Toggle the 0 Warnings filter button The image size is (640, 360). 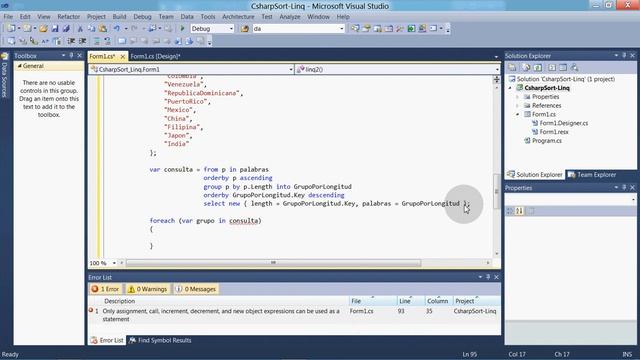click(x=148, y=289)
